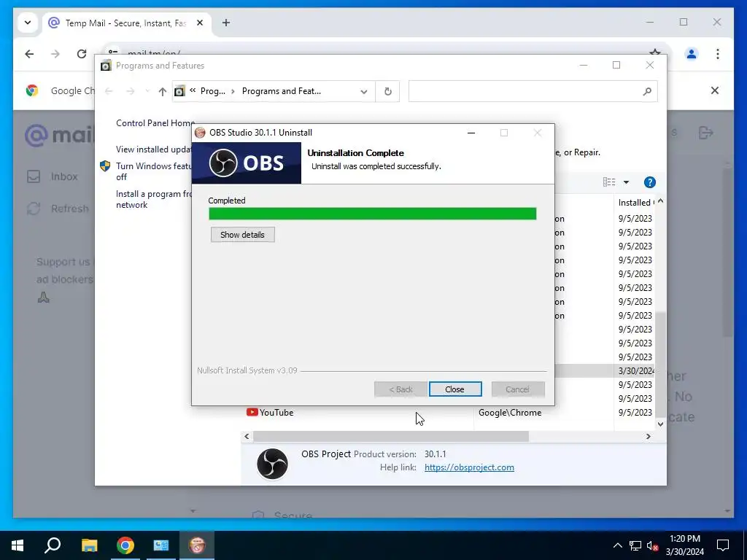
Task: Click the network tray icon
Action: (x=635, y=545)
